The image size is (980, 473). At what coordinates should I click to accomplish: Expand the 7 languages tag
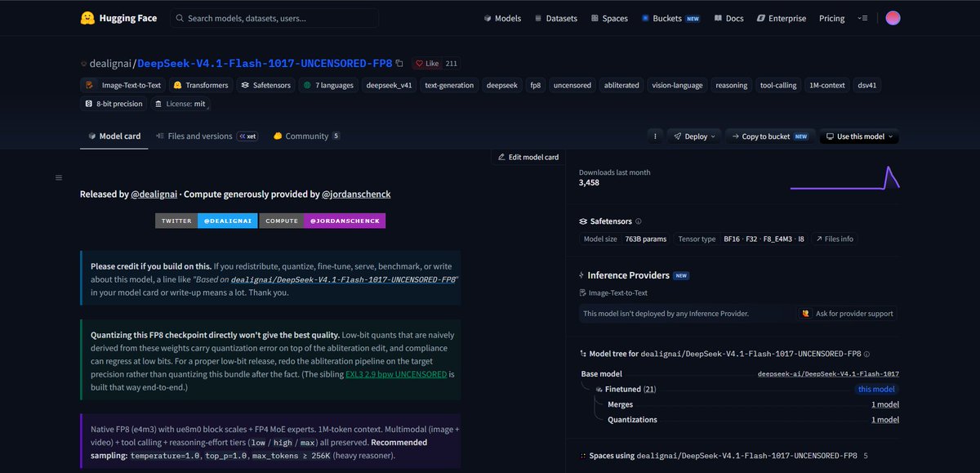coord(328,85)
